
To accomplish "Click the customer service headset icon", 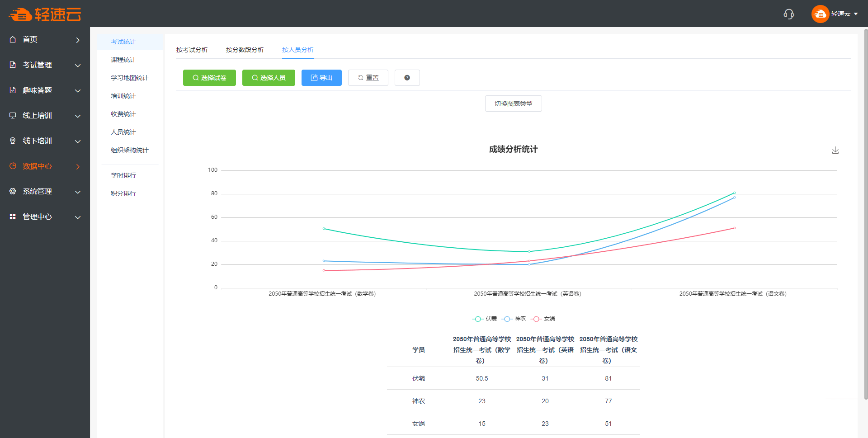I will coord(789,14).
